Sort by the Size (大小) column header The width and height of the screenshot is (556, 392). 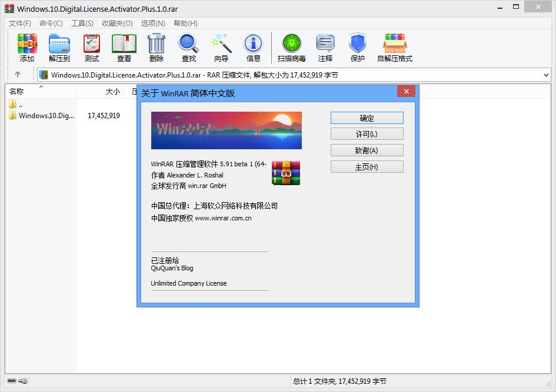99,91
